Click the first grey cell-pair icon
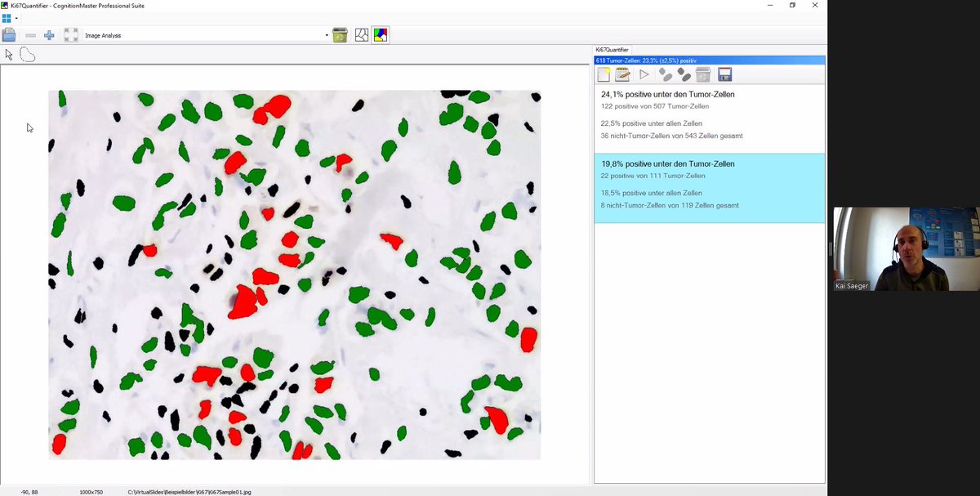The image size is (980, 496). pyautogui.click(x=666, y=74)
